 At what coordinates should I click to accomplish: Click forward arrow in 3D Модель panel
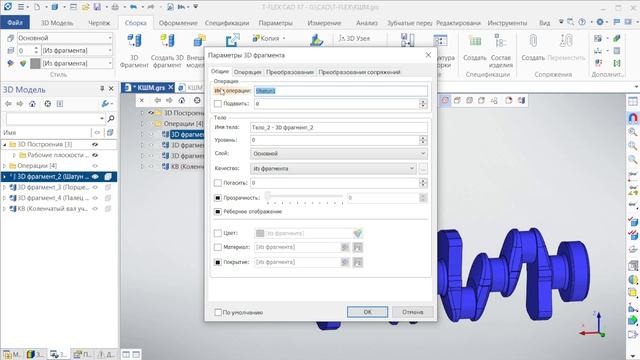(19, 104)
